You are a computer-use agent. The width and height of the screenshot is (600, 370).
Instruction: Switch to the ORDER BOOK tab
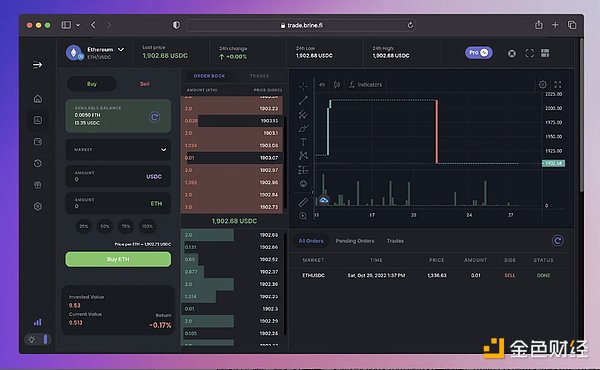[209, 76]
